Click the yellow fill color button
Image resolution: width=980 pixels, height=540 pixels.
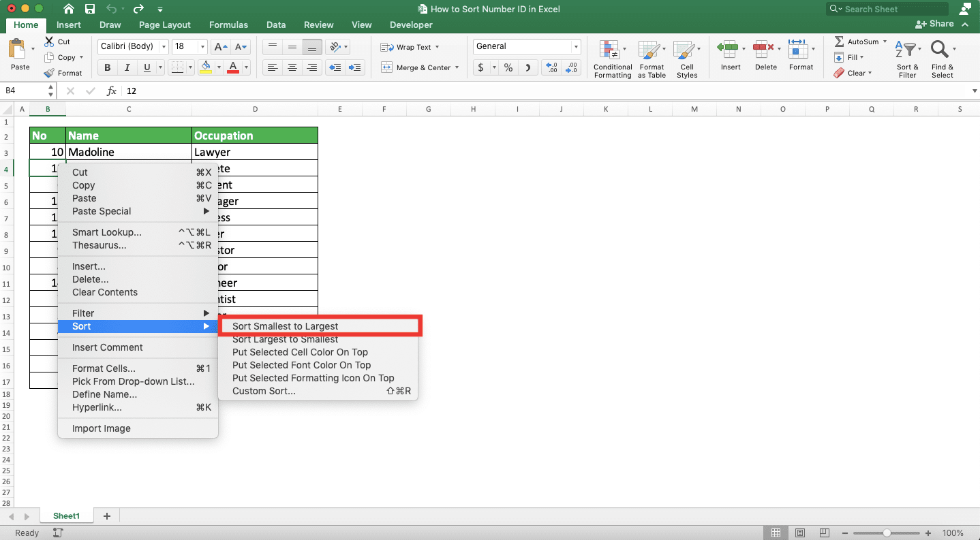pyautogui.click(x=205, y=67)
